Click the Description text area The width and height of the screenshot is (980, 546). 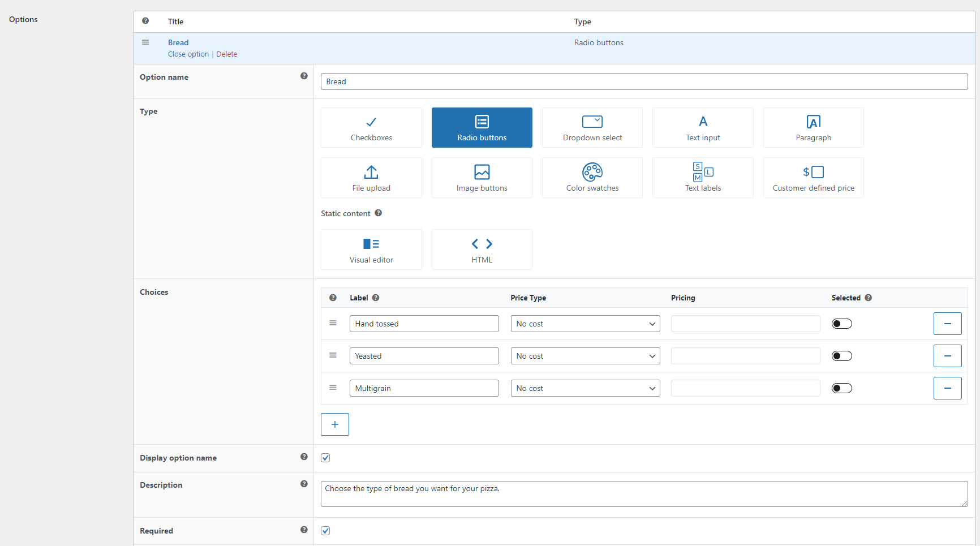(x=643, y=494)
